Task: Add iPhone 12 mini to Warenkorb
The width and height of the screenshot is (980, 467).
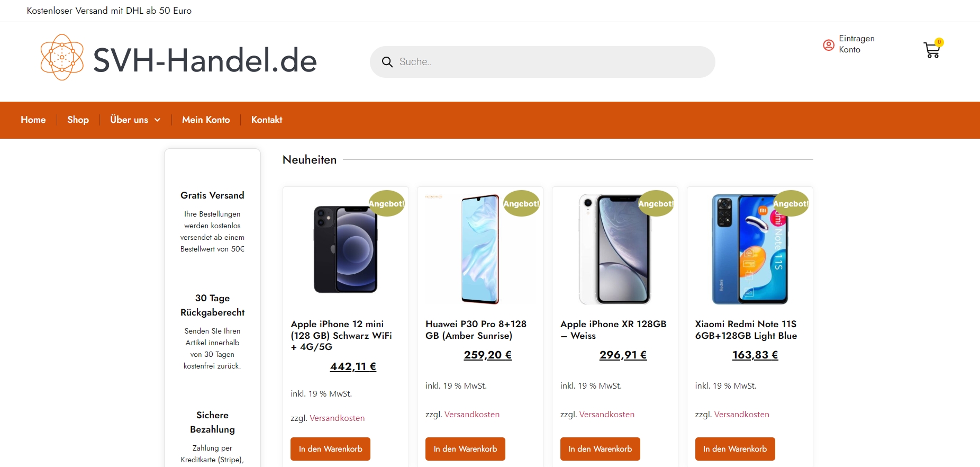Action: (x=331, y=449)
